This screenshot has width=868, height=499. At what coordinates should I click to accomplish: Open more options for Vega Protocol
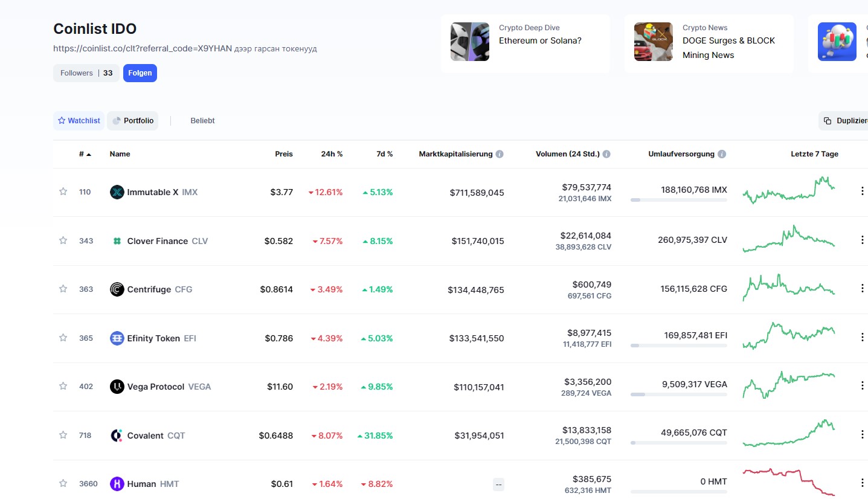tap(863, 385)
